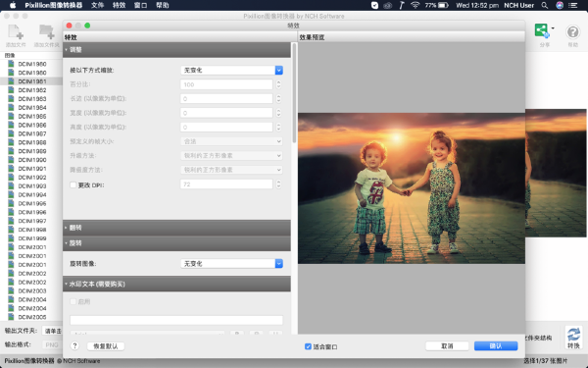Click the 恢复默认 restore defaults button
This screenshot has width=588, height=368.
(106, 346)
